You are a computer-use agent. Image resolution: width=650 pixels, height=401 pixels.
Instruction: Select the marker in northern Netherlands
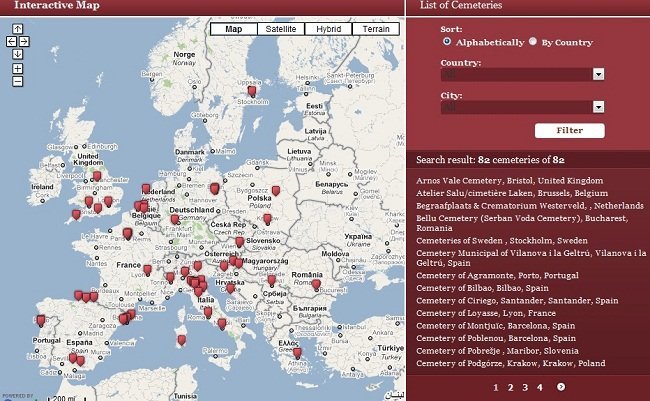[146, 190]
